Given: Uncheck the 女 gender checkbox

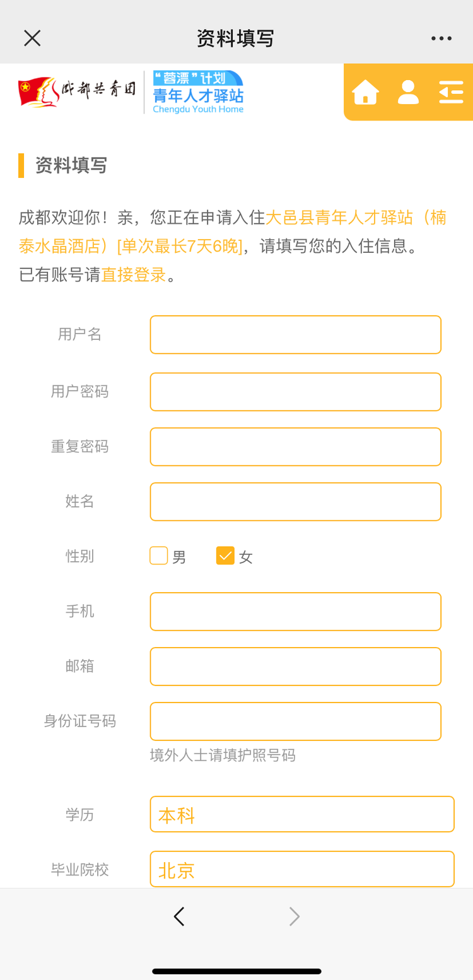Looking at the screenshot, I should pyautogui.click(x=225, y=556).
